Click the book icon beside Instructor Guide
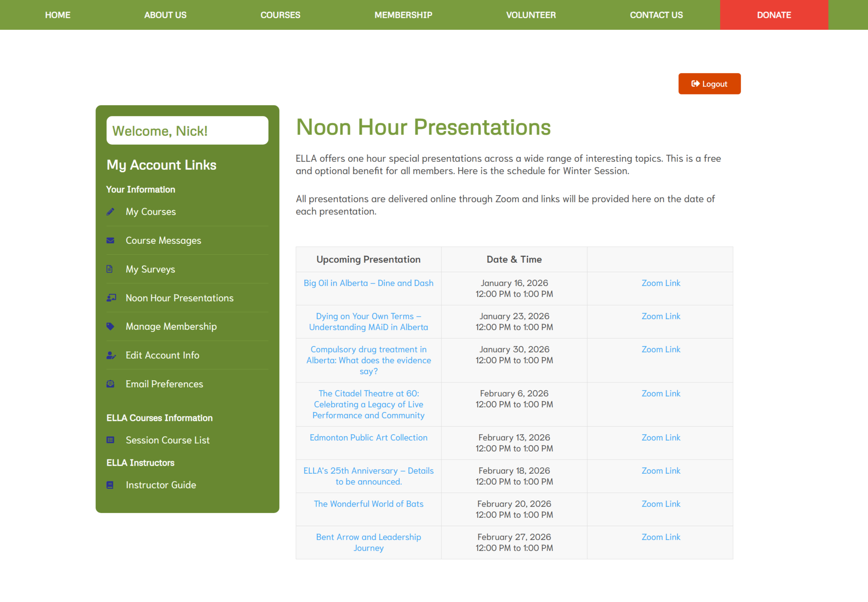Screen dimensions: 868x602 110,485
